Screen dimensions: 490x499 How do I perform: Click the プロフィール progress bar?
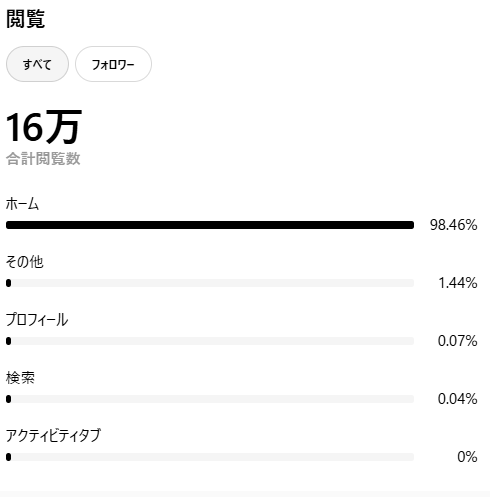tap(210, 341)
